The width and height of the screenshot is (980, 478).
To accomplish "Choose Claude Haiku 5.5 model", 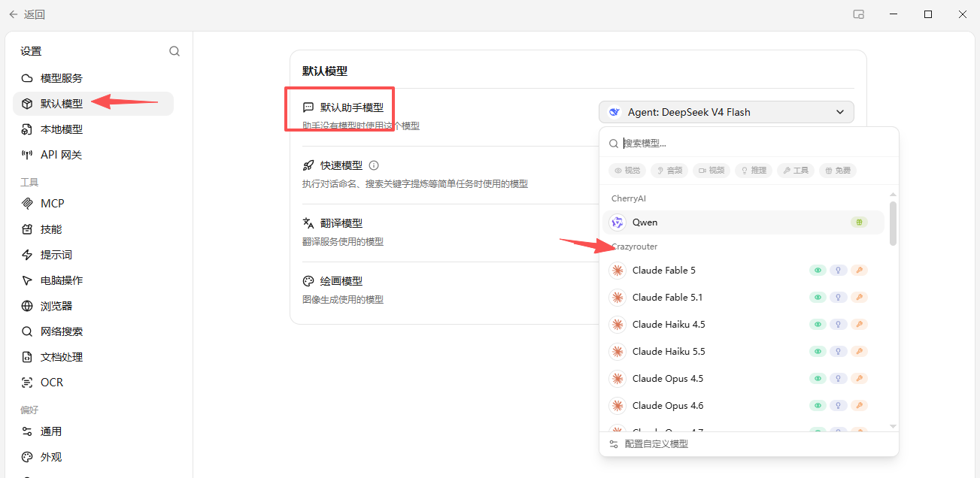I will click(743, 352).
